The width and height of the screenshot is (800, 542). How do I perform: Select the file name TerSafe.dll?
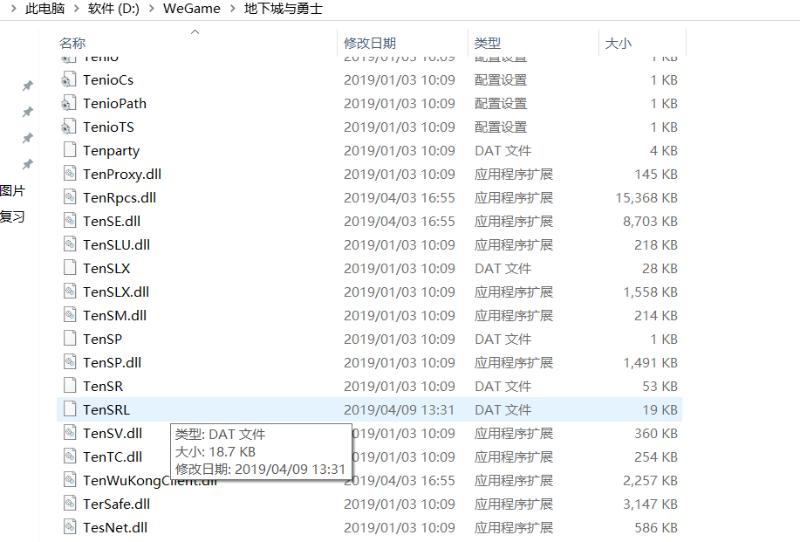(116, 504)
